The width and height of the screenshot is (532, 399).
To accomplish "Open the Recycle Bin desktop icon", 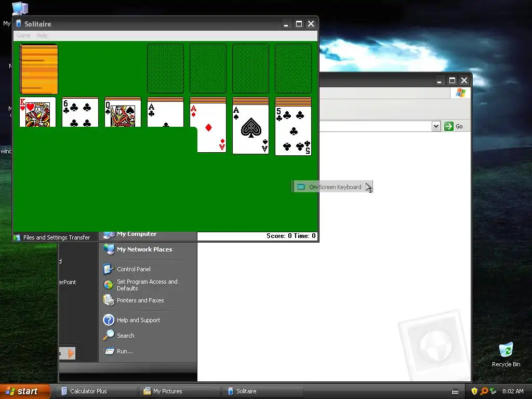I will [x=506, y=354].
